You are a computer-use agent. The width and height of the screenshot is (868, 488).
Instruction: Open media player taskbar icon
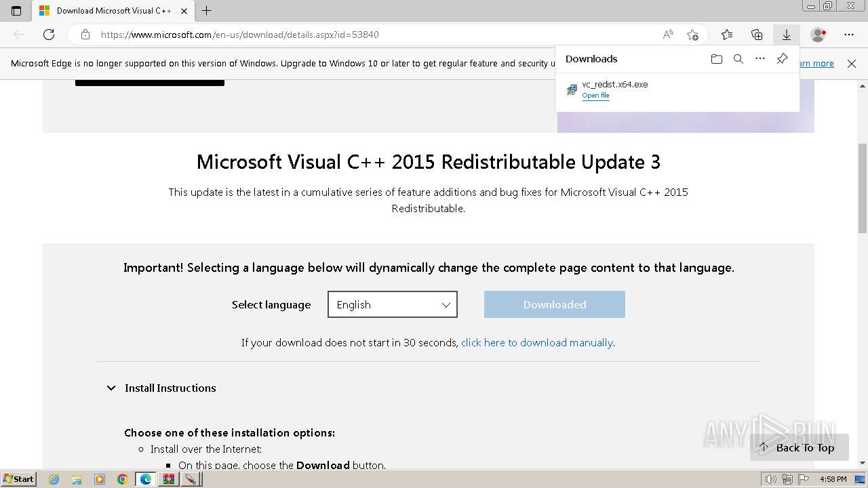pos(100,479)
